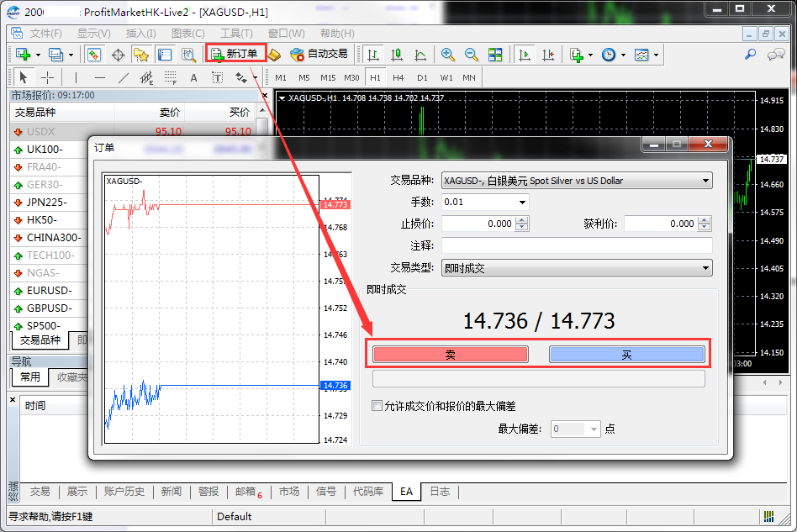This screenshot has height=532, width=797.
Task: Select the crosshair cursor tool
Action: point(48,77)
